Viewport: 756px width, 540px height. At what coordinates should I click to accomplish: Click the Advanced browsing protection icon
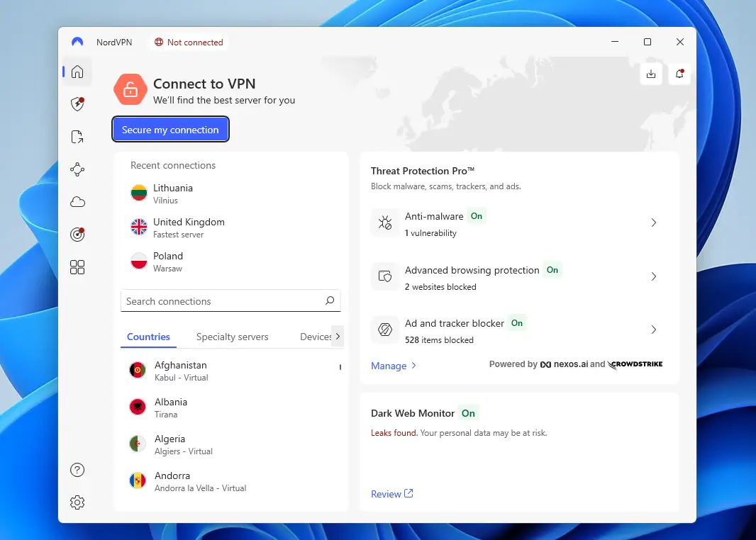coord(385,276)
